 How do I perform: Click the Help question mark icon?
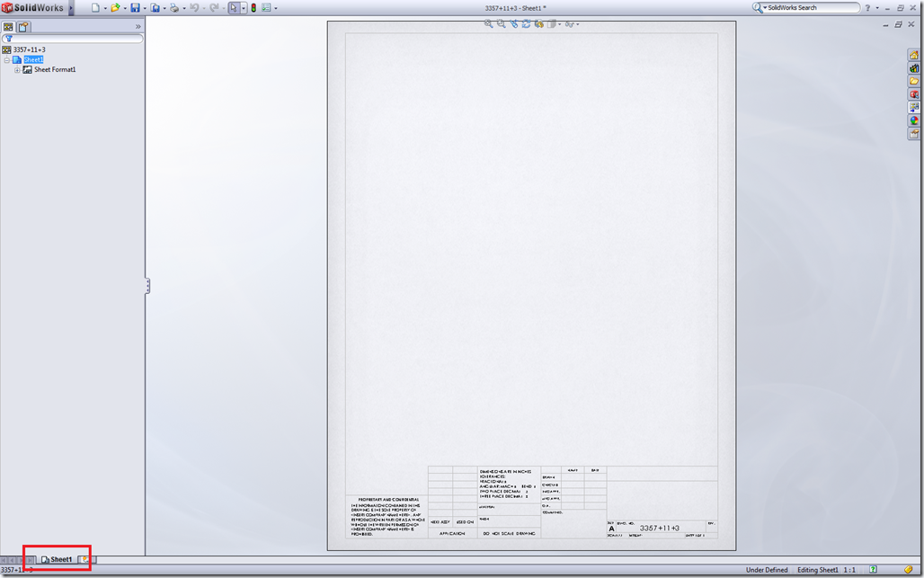coord(867,8)
